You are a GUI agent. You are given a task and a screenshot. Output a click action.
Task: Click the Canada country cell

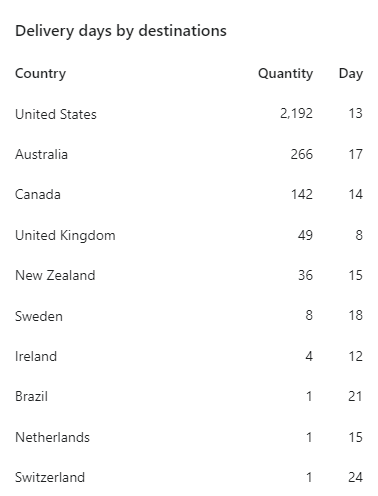point(38,195)
